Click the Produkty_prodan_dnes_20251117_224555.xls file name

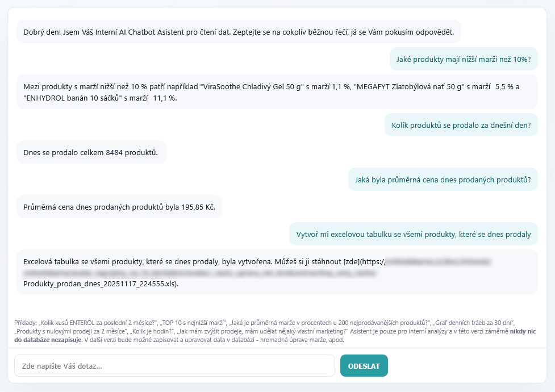pos(100,284)
